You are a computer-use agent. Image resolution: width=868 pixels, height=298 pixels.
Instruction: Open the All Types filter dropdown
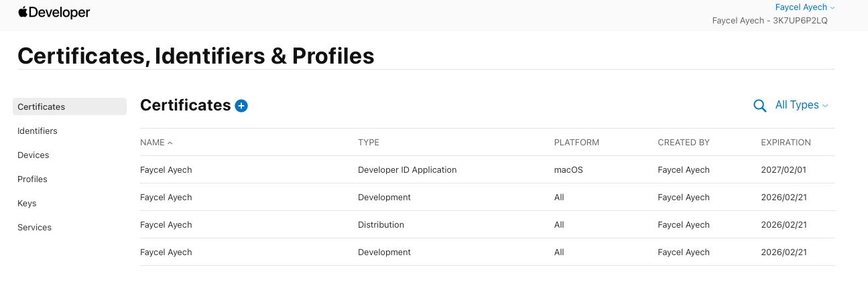pos(801,105)
